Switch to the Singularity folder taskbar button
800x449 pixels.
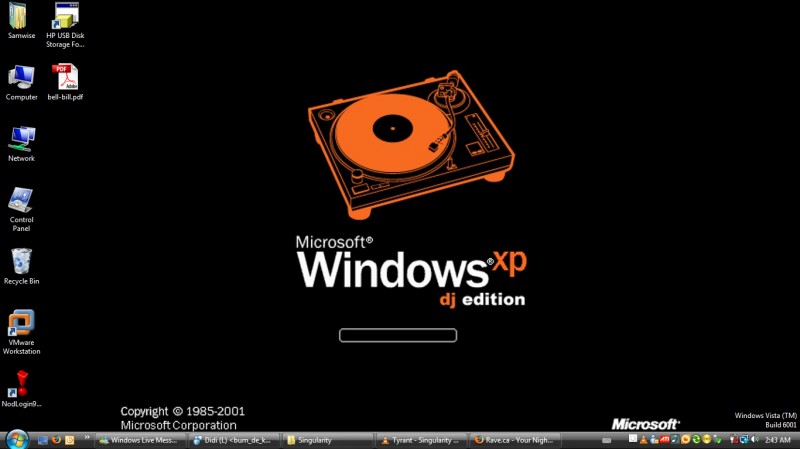point(327,440)
